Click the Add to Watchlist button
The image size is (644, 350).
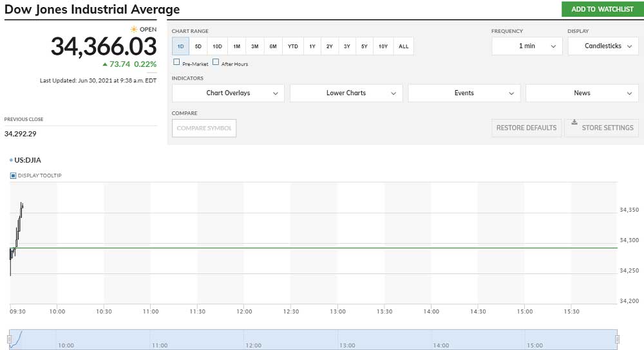[x=603, y=9]
